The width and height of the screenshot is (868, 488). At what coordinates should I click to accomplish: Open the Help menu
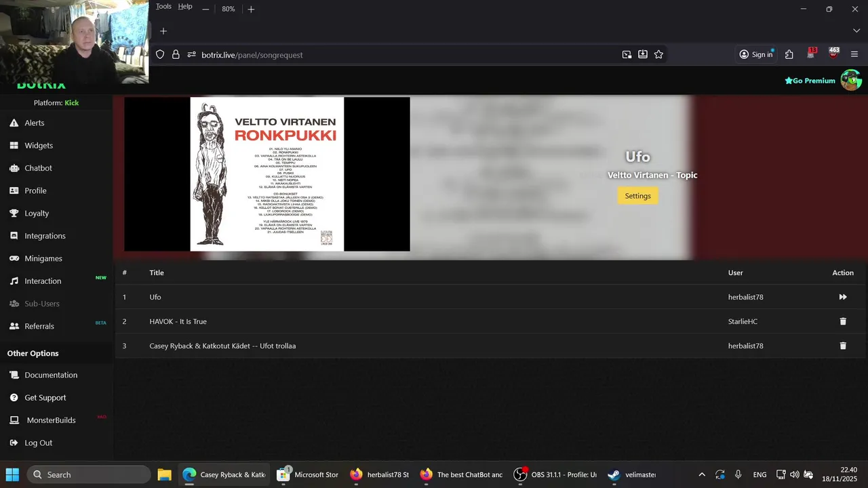pyautogui.click(x=185, y=6)
